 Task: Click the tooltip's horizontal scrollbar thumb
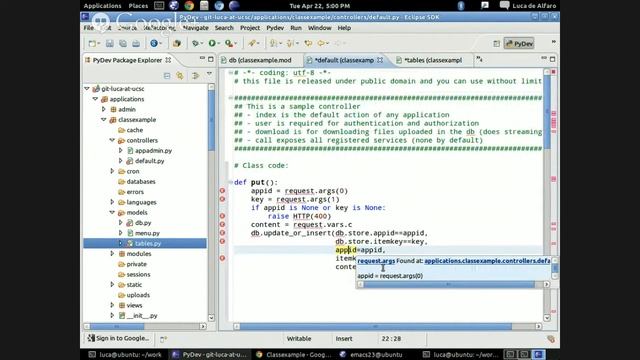(449, 284)
